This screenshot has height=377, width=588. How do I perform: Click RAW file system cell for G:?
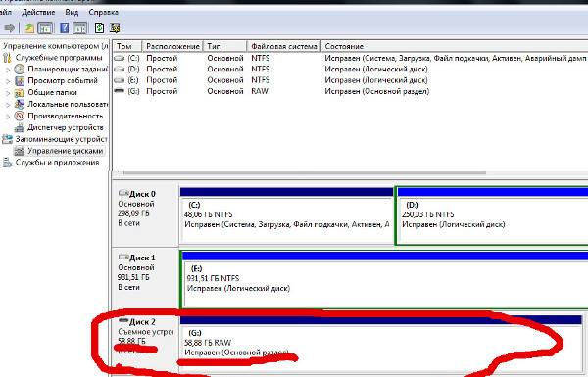(x=260, y=91)
